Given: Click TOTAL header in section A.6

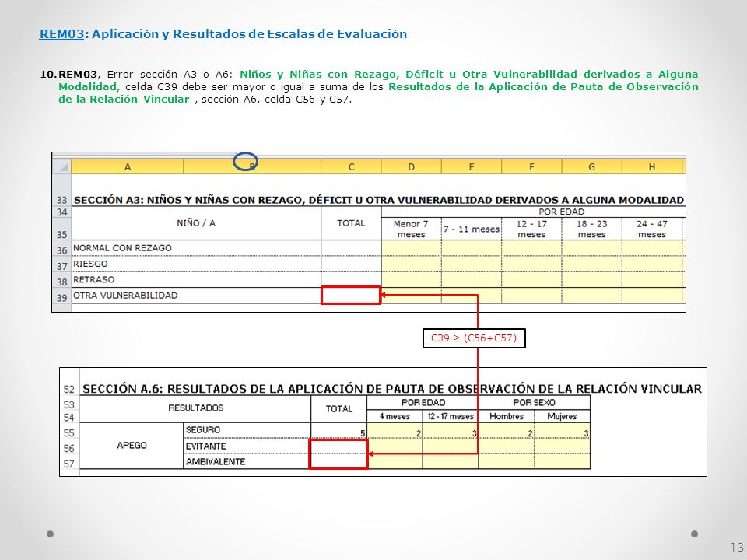Looking at the screenshot, I should click(x=338, y=408).
